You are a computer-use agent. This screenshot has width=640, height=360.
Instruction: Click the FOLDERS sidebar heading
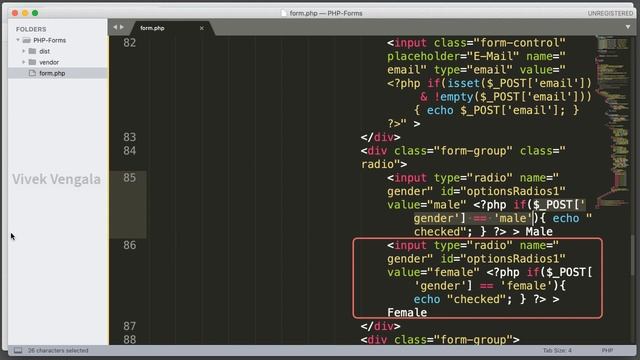pyautogui.click(x=31, y=29)
